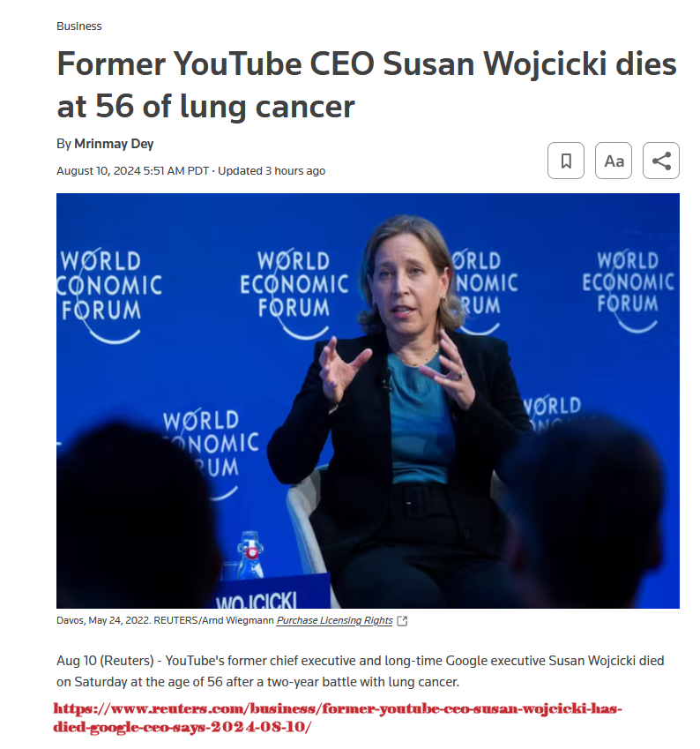Click the WOJCICKI name placard in photo
700x749 pixels.
257,601
